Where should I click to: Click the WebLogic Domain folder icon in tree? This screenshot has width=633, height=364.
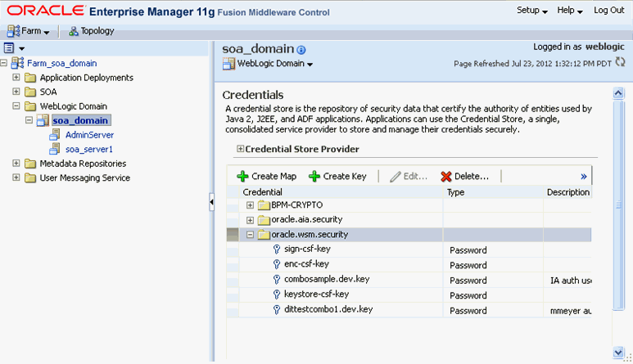point(30,106)
